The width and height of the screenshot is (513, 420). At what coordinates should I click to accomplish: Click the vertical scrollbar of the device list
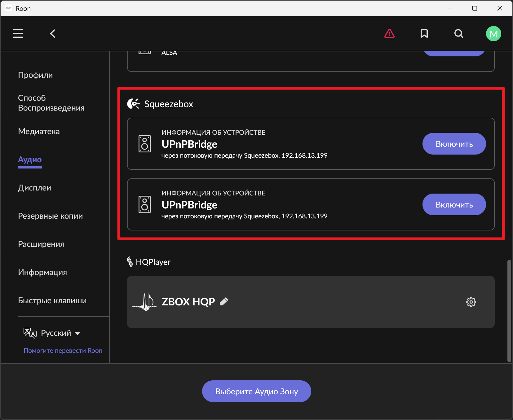click(509, 310)
